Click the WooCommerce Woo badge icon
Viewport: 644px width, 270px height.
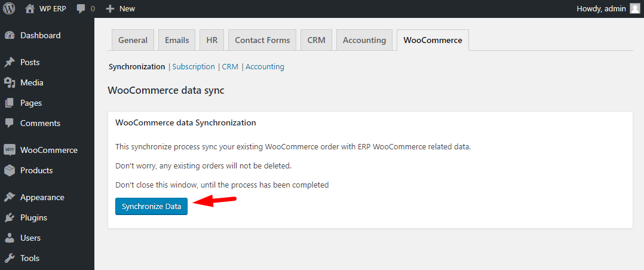click(10, 150)
